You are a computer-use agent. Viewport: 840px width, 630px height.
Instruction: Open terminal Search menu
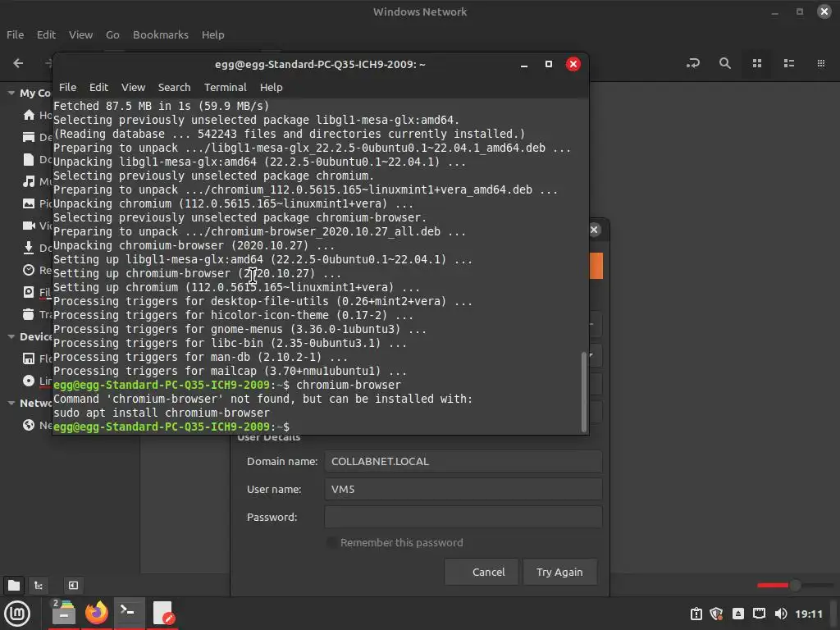point(174,87)
